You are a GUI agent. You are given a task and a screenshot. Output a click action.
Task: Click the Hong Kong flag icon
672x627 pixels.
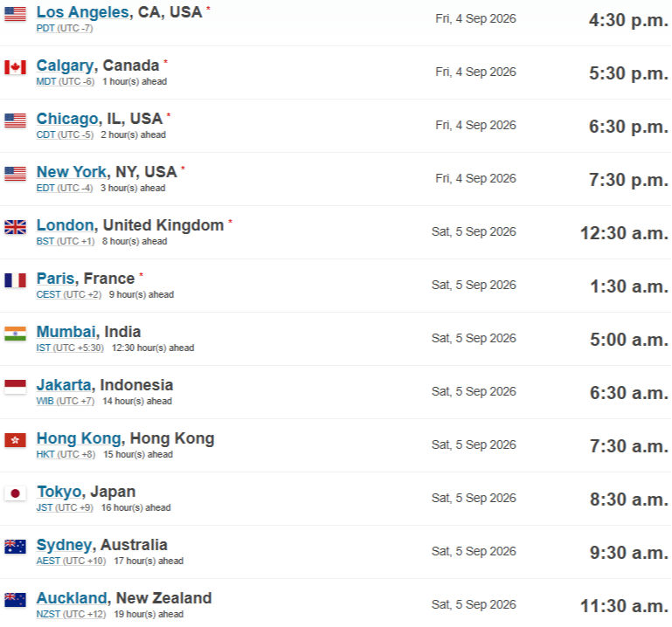[15, 440]
